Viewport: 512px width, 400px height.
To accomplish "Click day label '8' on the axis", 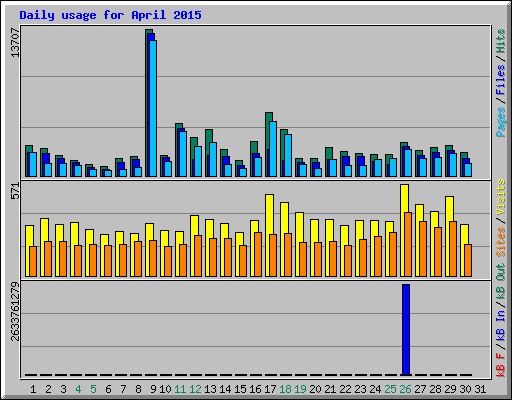I will pos(138,389).
